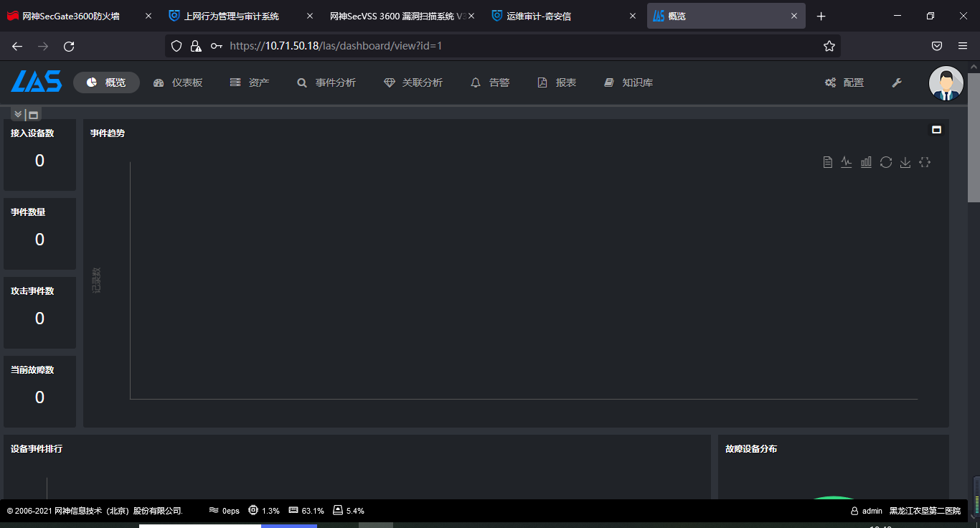Click the restore/refresh icon on 事件趋势 chart
Screen dimensions: 980x528
tap(886, 162)
